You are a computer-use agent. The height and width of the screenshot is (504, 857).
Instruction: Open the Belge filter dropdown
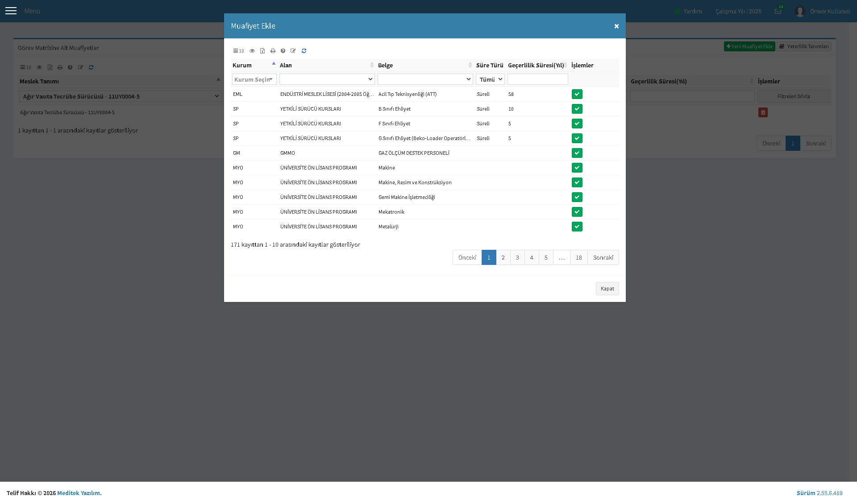coord(425,79)
